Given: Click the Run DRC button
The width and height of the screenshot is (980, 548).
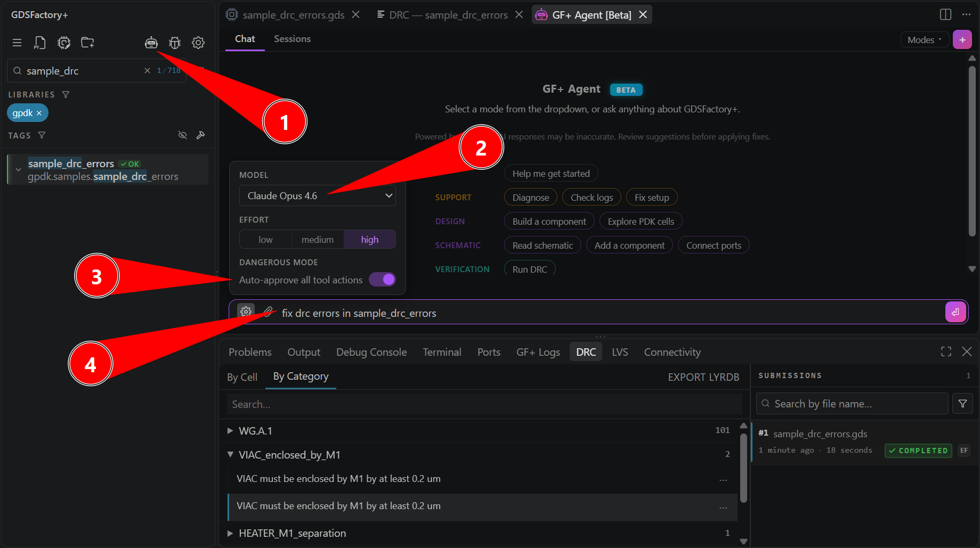Looking at the screenshot, I should 530,269.
